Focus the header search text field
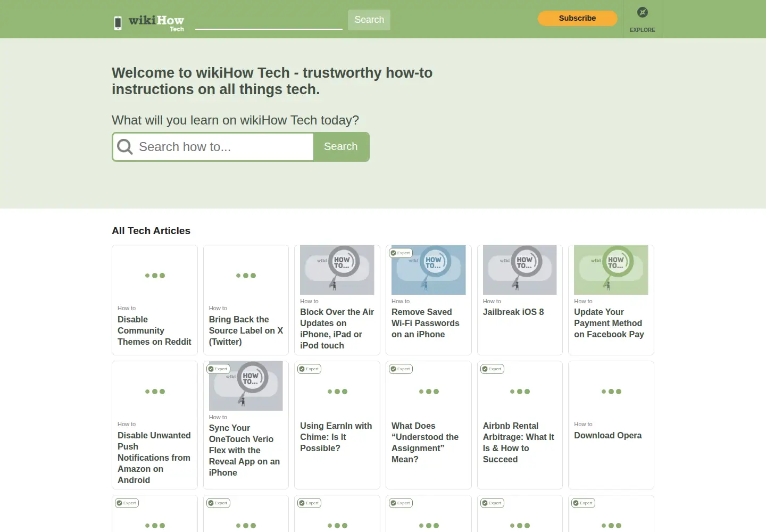The width and height of the screenshot is (766, 532). coord(269,20)
